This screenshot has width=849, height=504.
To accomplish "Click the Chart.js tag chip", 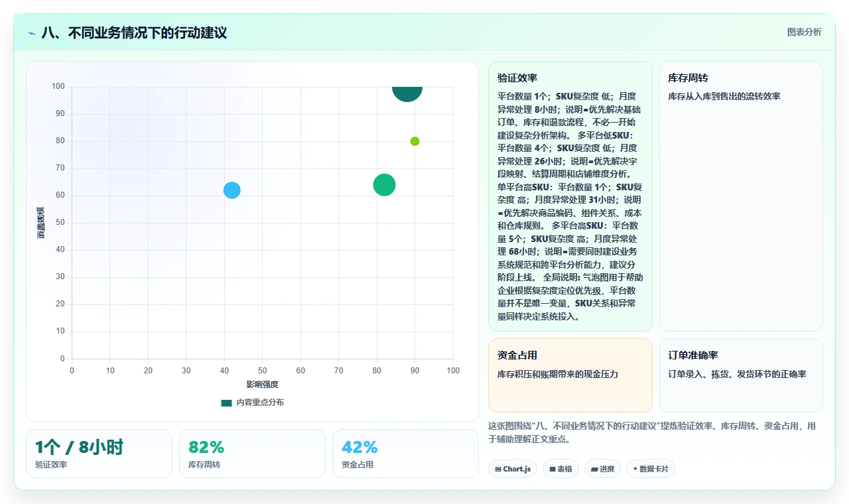I will 513,469.
